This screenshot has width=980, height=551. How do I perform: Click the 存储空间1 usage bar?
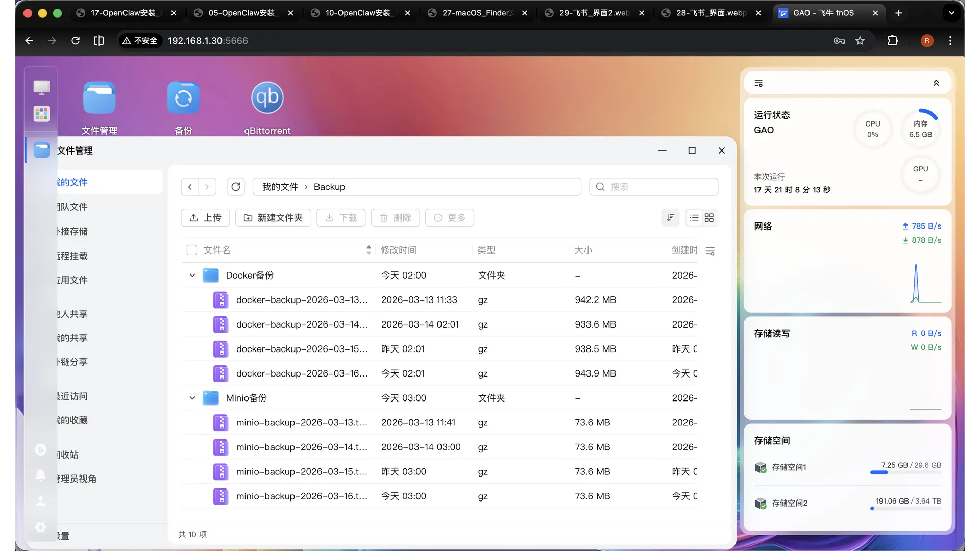[905, 472]
